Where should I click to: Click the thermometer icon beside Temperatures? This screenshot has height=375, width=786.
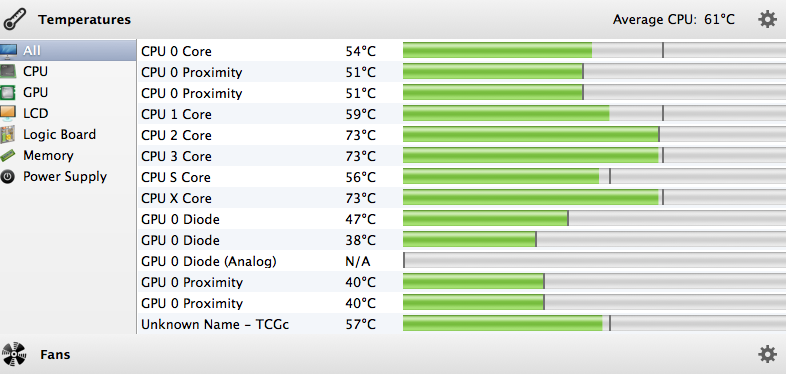tap(15, 20)
